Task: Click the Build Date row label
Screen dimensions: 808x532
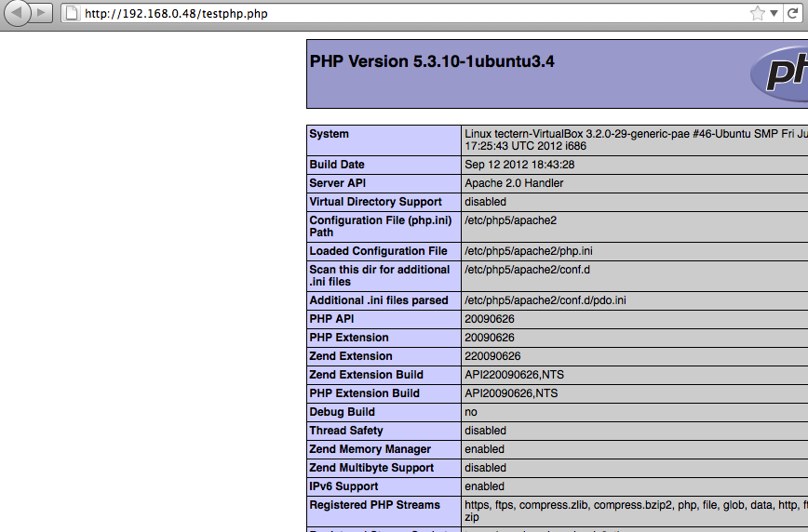Action: (336, 165)
